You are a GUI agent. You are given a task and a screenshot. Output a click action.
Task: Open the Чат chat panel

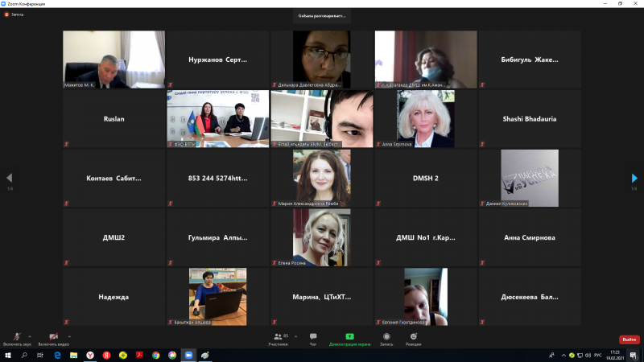click(313, 338)
